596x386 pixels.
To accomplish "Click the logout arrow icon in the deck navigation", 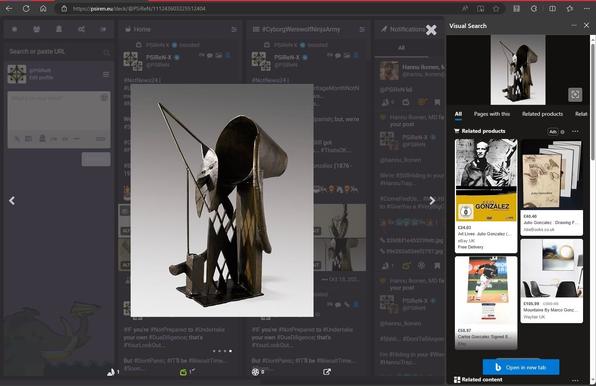I will [103, 29].
